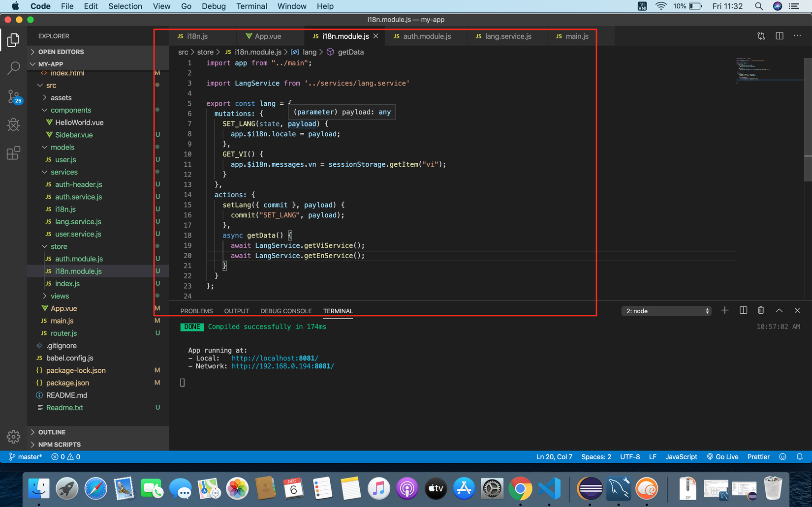Toggle the Explorer sidebar icon
Viewport: 812px width, 507px height.
(13, 40)
